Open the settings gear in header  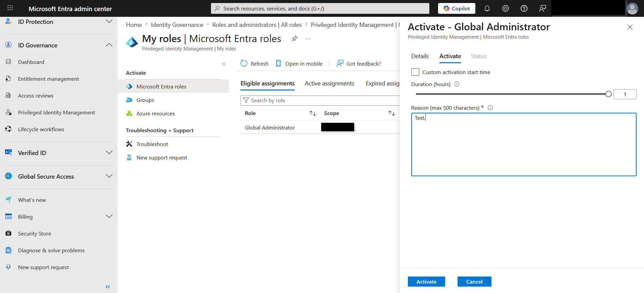pyautogui.click(x=506, y=8)
